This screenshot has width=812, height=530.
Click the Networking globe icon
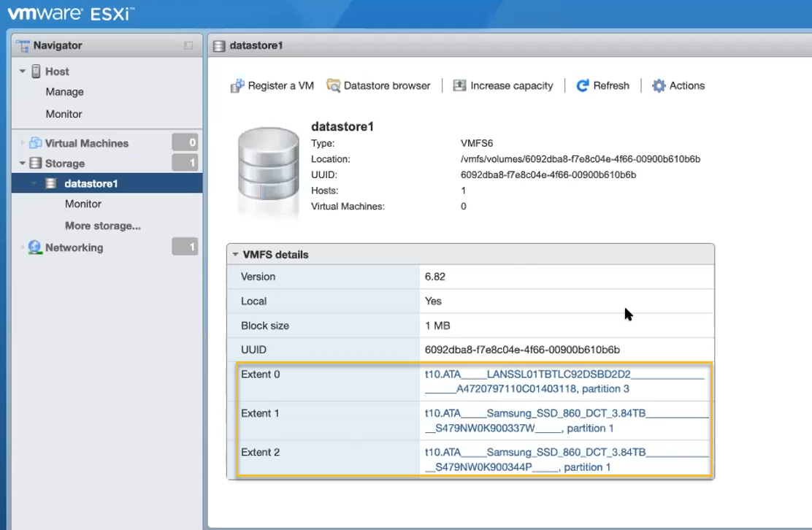tap(35, 247)
